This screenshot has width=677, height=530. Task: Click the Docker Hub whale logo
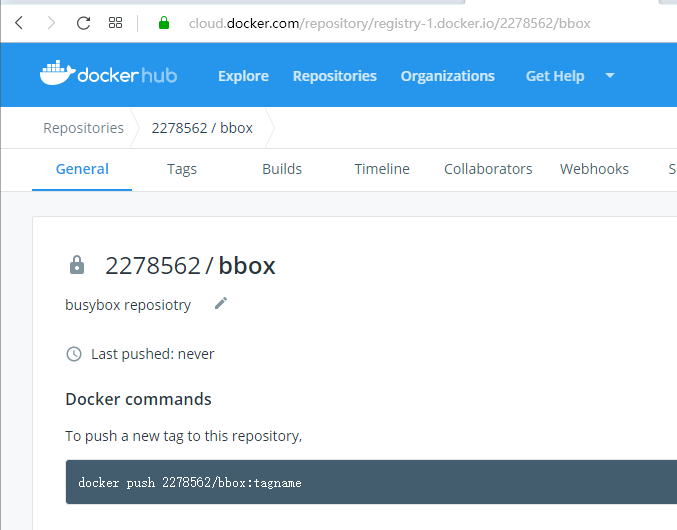[108, 74]
